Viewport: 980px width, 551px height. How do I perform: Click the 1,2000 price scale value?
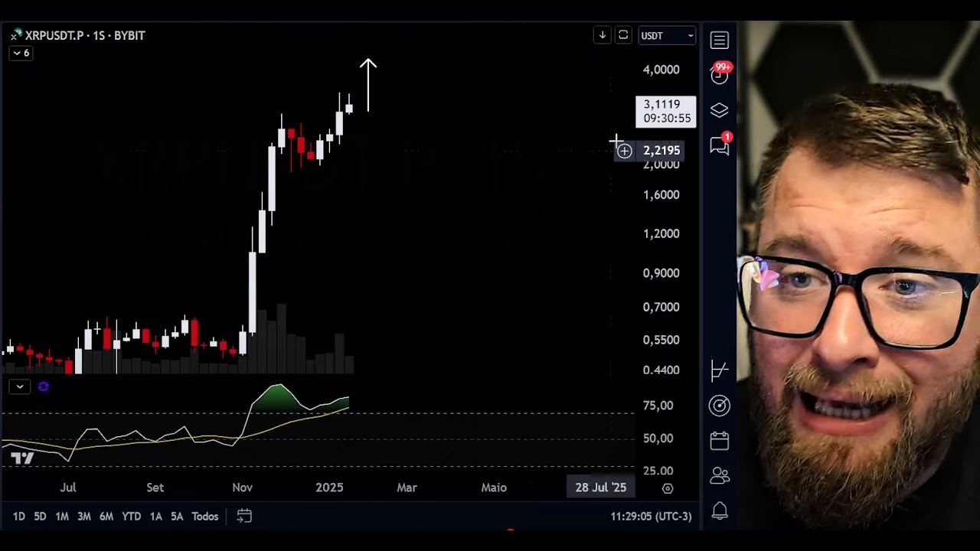(x=661, y=234)
